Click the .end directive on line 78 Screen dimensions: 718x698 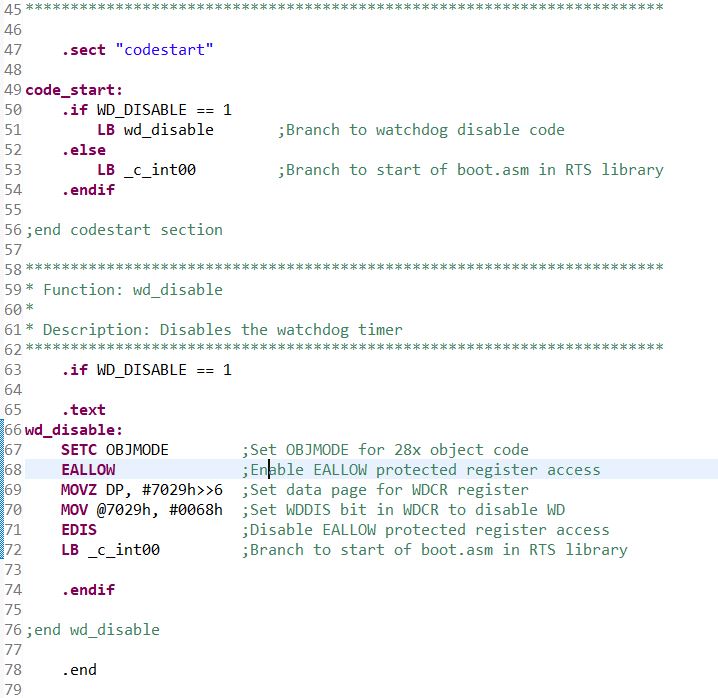pos(79,670)
